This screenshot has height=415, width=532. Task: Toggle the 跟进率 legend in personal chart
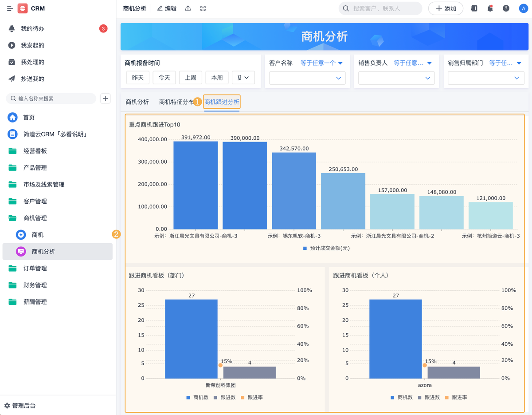[x=455, y=397]
